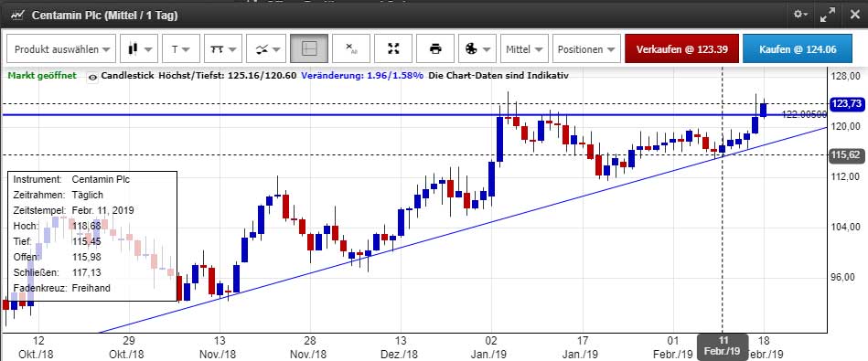Click Verkaufen @ 123.39 button
The width and height of the screenshot is (868, 361).
[x=681, y=49]
